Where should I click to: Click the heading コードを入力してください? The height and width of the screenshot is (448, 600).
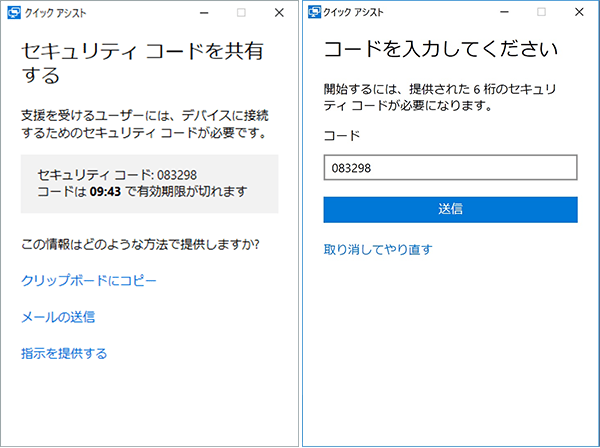pos(440,49)
